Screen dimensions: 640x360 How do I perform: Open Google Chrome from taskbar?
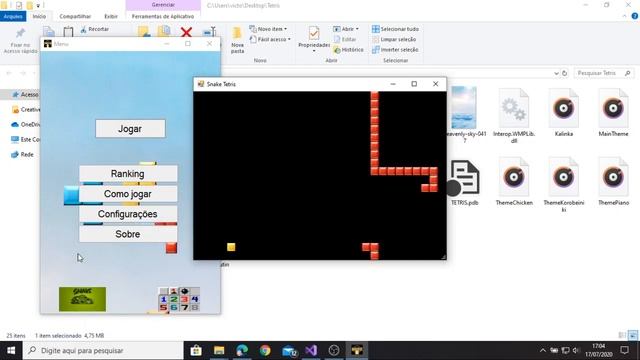265,351
